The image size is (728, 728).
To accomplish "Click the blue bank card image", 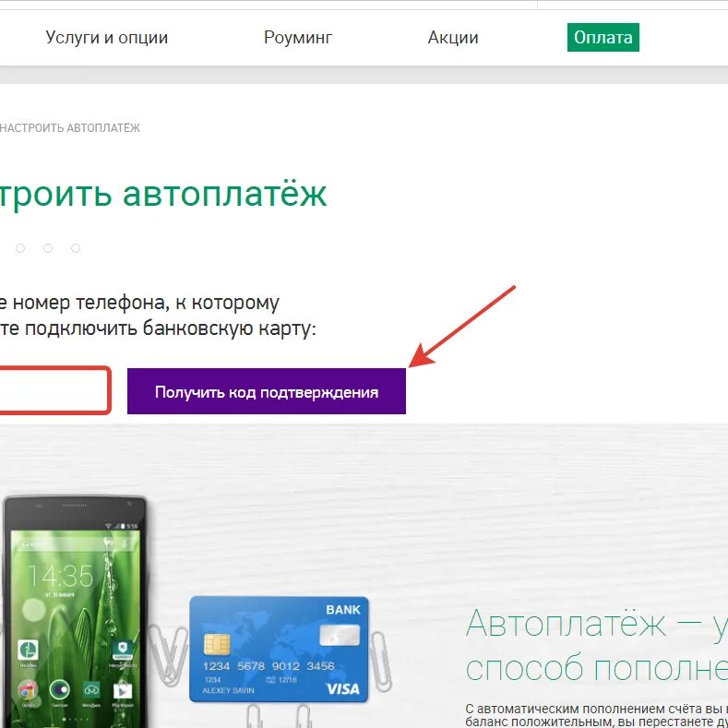I will pos(279,650).
